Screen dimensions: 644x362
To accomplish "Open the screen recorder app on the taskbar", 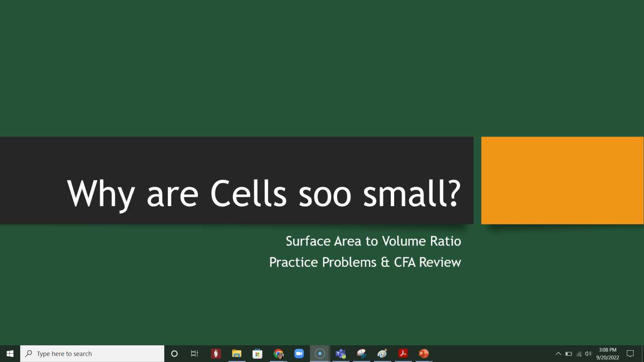I will pos(320,353).
